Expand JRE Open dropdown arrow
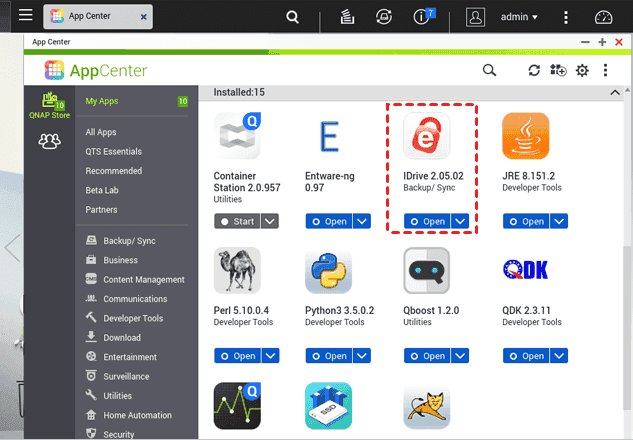Image resolution: width=633 pixels, height=440 pixels. click(559, 221)
